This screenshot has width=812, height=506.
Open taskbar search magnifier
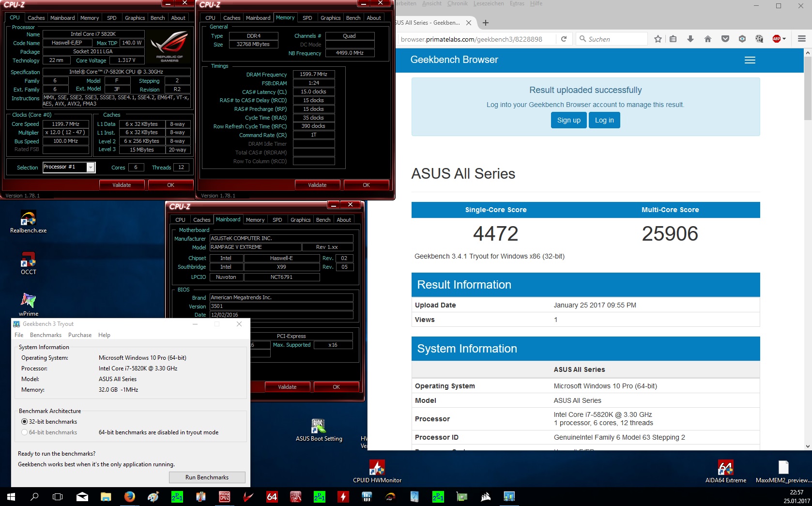[34, 497]
